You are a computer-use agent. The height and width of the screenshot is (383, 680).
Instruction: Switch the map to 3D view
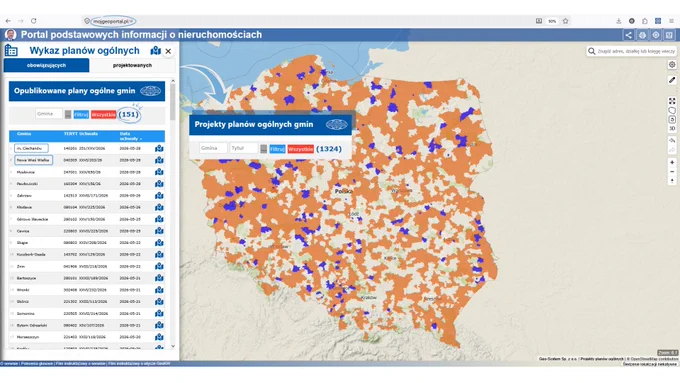(672, 128)
